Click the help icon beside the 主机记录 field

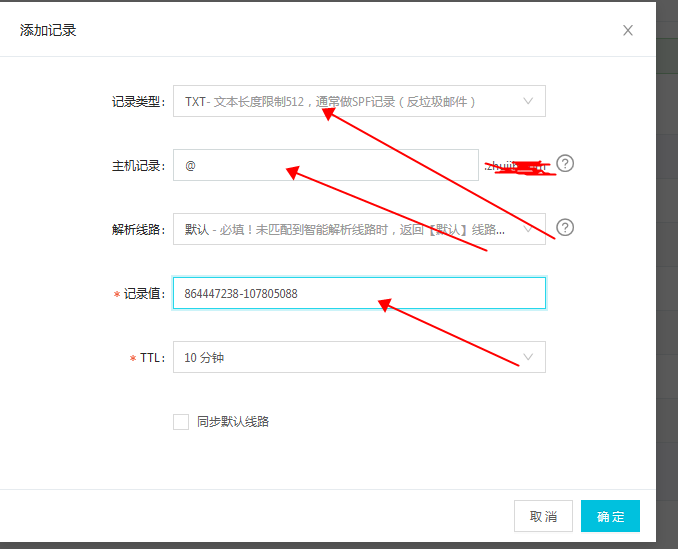tap(565, 164)
